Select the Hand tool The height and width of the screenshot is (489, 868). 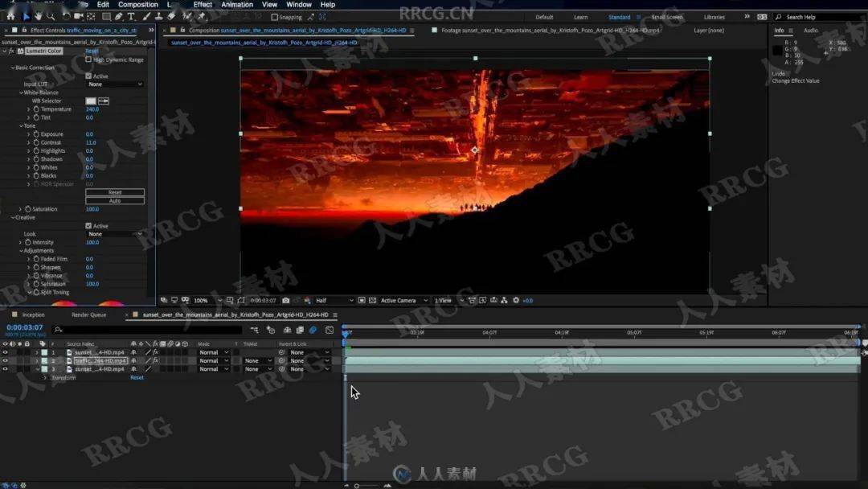point(39,17)
